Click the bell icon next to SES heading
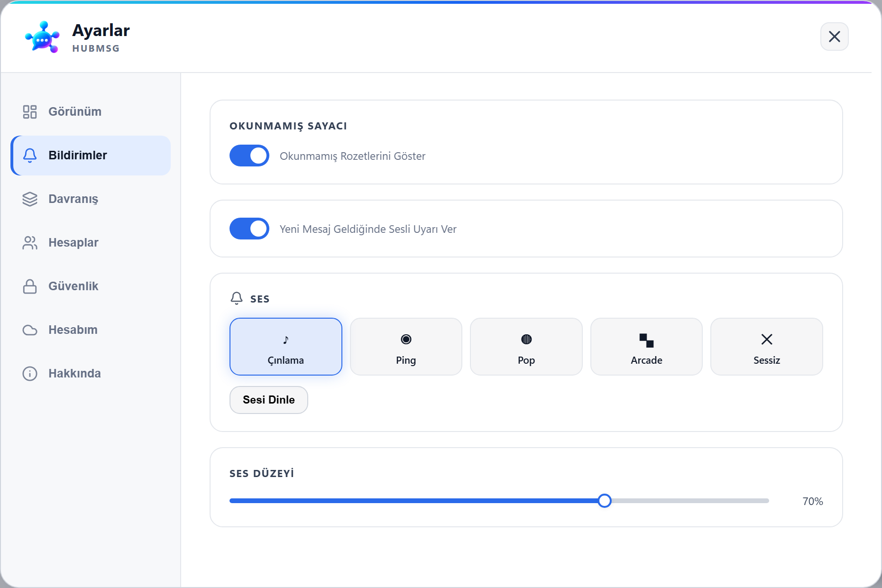This screenshot has width=882, height=588. (237, 298)
